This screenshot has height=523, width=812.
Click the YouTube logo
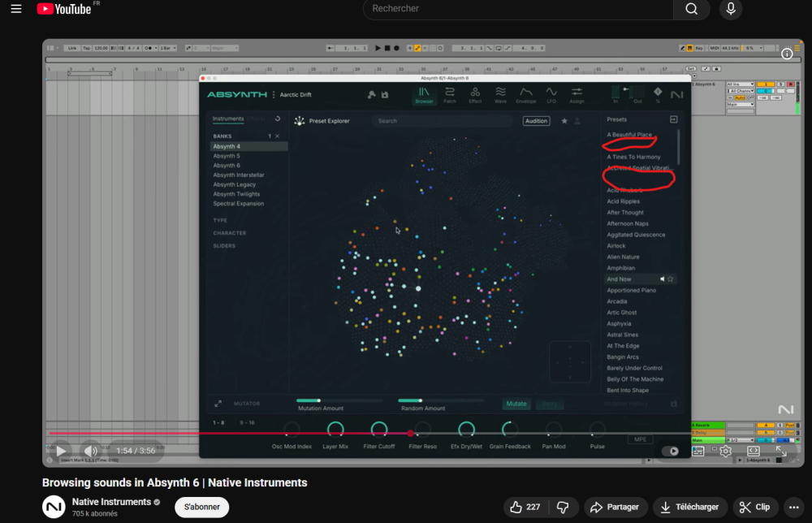[x=64, y=9]
